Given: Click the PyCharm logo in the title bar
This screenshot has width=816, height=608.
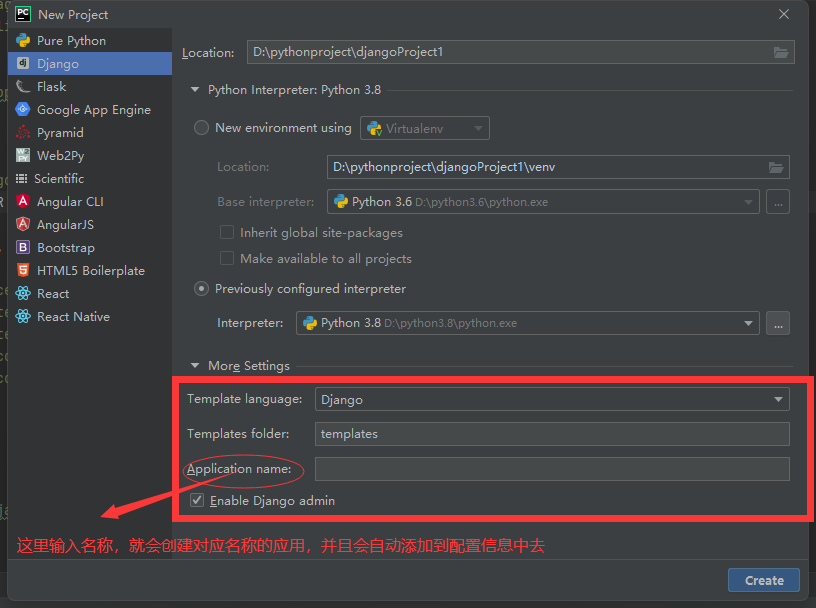Looking at the screenshot, I should pos(23,14).
